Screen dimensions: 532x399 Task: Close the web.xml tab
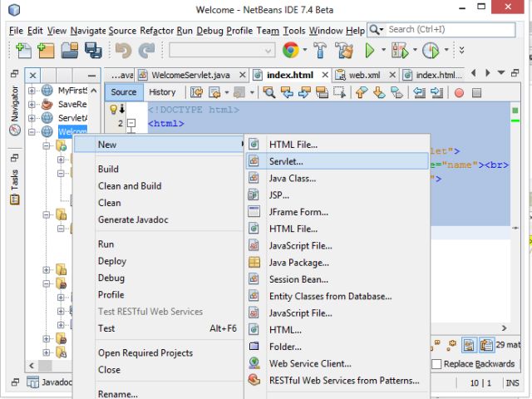(x=392, y=75)
